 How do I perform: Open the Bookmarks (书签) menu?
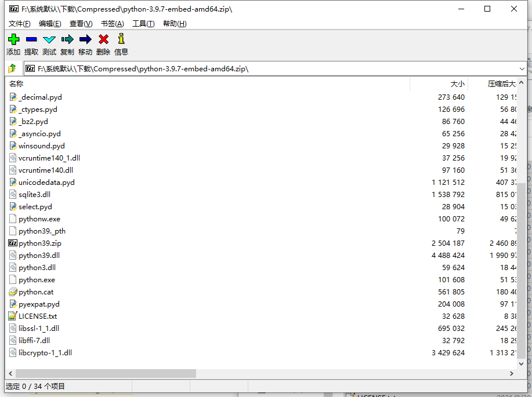pos(113,23)
